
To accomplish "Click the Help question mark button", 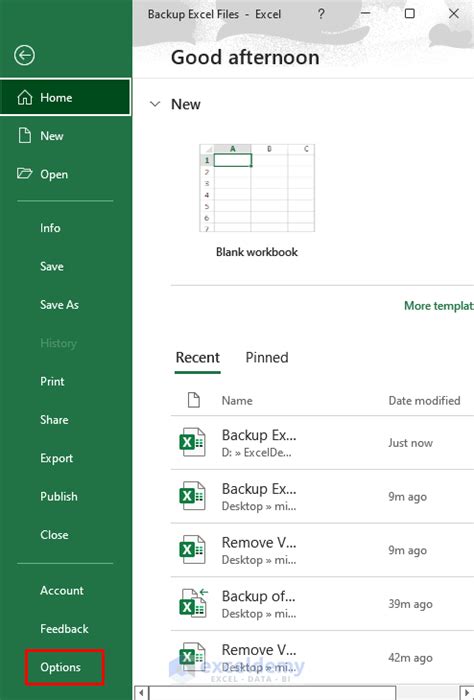I will (x=321, y=14).
